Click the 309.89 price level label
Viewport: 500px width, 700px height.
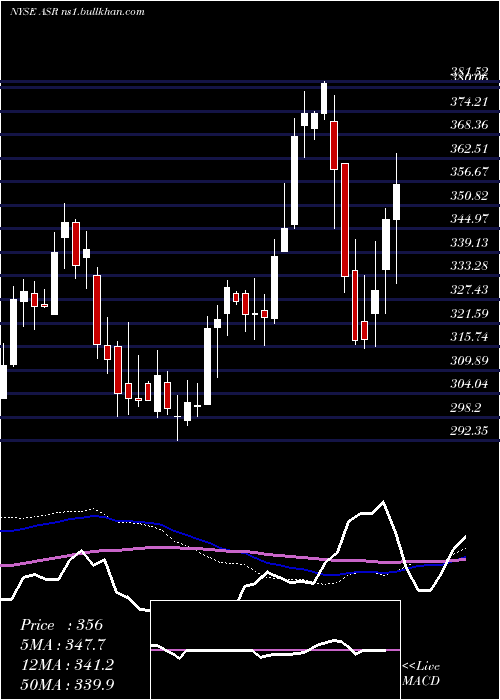click(468, 361)
